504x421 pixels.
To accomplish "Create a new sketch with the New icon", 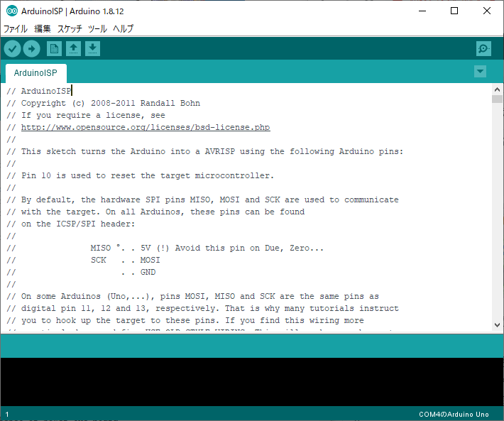I will click(54, 49).
